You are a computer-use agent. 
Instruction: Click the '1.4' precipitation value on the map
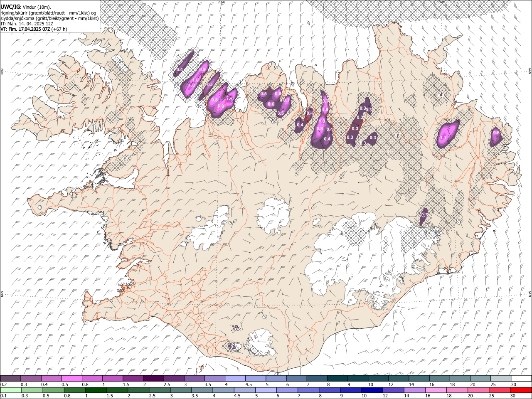coord(229,99)
